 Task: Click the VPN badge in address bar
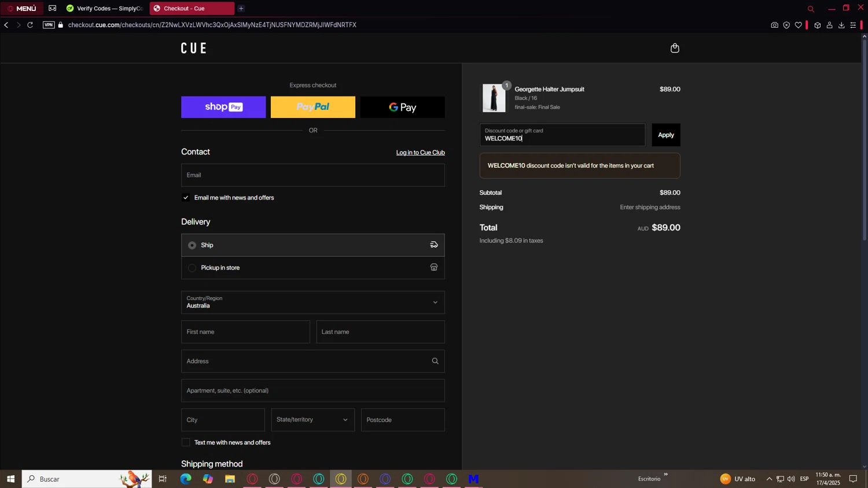click(49, 25)
